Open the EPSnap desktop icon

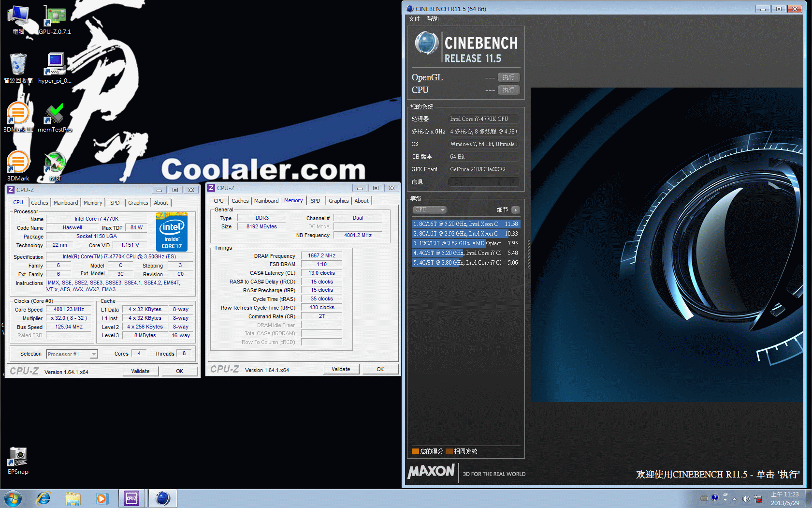pos(18,461)
